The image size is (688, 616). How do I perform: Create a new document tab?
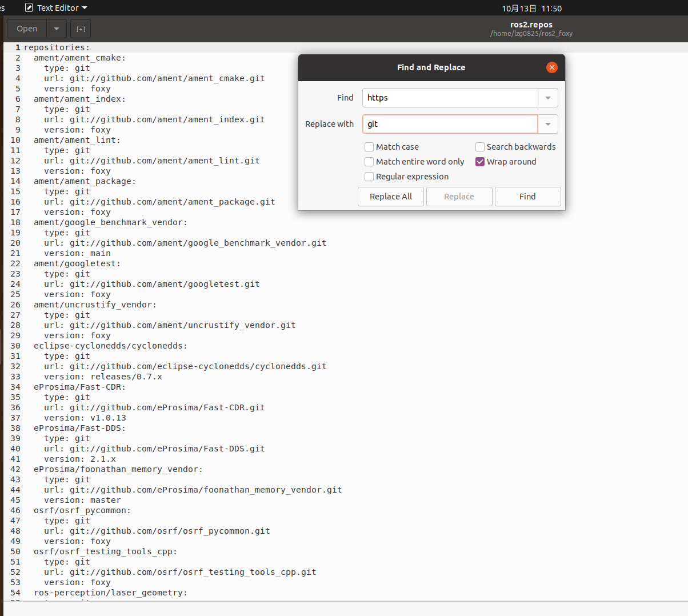tap(80, 29)
